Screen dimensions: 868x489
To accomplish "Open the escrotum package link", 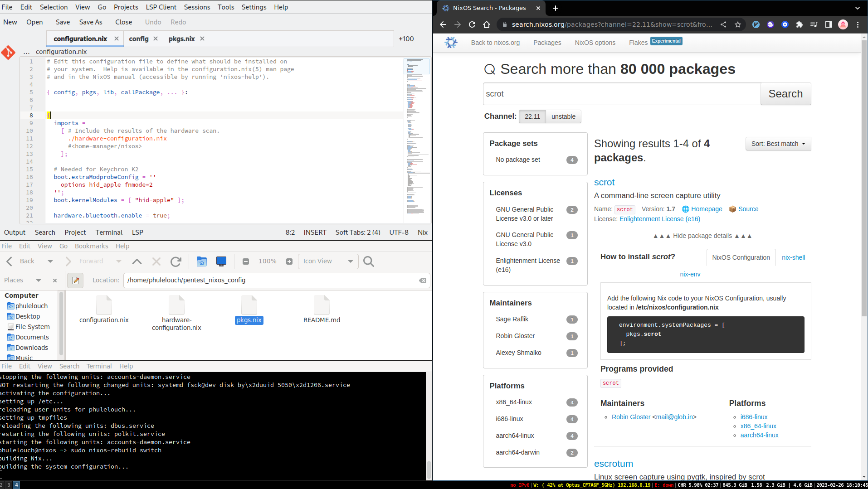I will click(613, 464).
